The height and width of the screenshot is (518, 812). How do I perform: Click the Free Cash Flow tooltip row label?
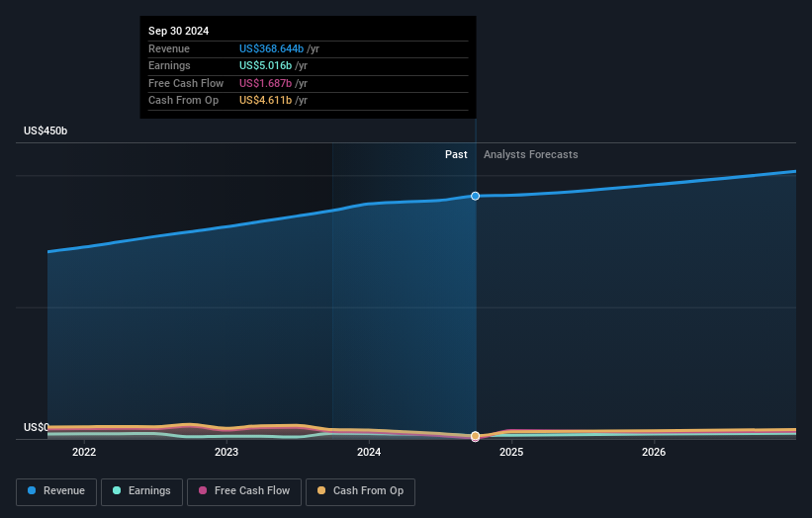[x=186, y=83]
